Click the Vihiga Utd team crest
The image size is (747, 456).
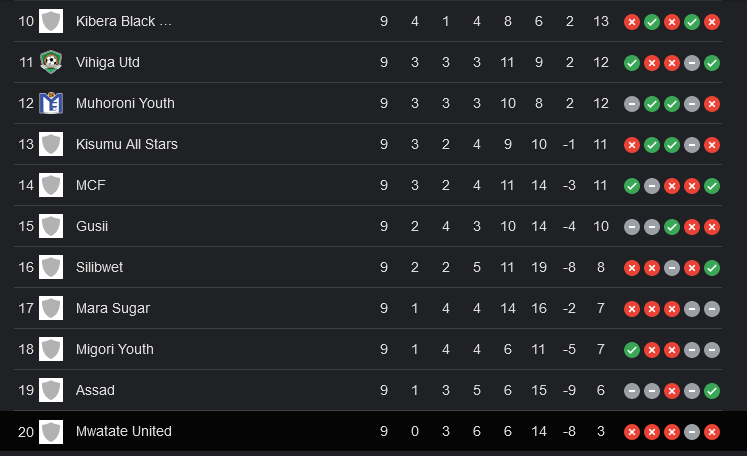(50, 62)
